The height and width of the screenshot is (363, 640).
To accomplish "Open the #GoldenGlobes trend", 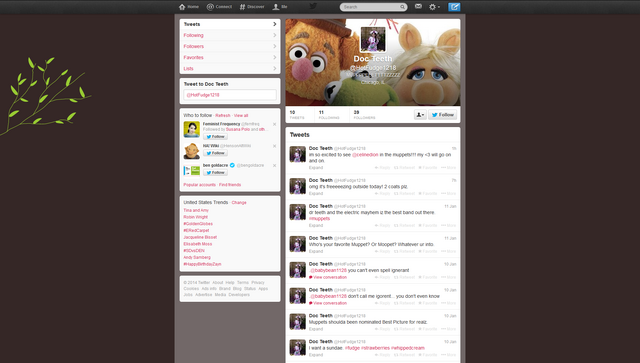I will pyautogui.click(x=198, y=224).
